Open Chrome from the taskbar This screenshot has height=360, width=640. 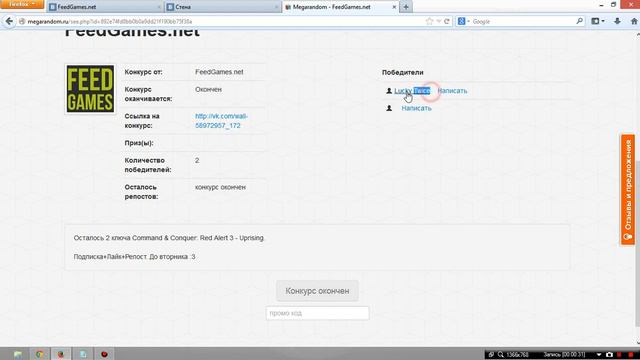(x=40, y=354)
